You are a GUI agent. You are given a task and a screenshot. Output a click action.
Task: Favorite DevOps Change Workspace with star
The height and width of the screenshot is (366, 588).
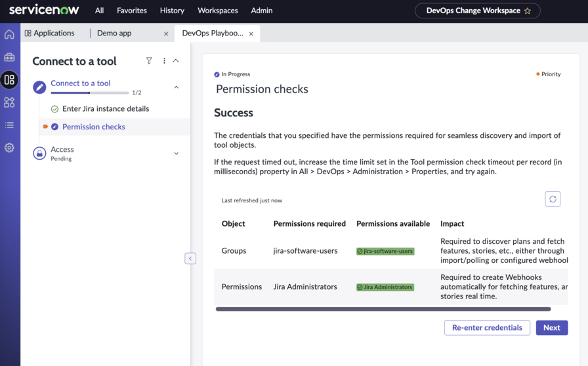pyautogui.click(x=528, y=11)
